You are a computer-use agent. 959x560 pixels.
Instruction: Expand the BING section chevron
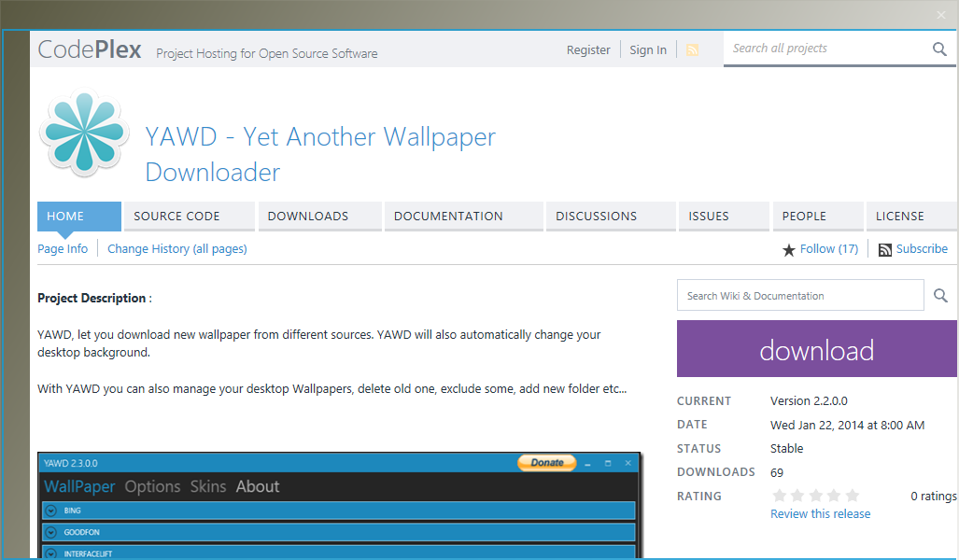51,511
